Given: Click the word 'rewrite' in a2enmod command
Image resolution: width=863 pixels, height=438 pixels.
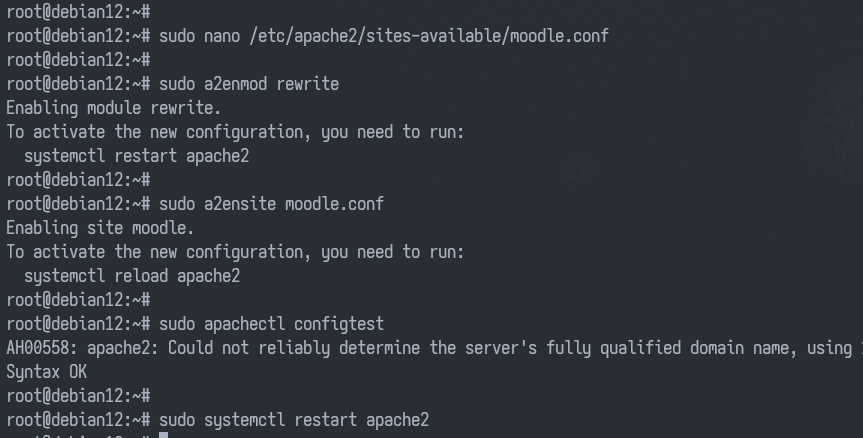Looking at the screenshot, I should point(308,84).
